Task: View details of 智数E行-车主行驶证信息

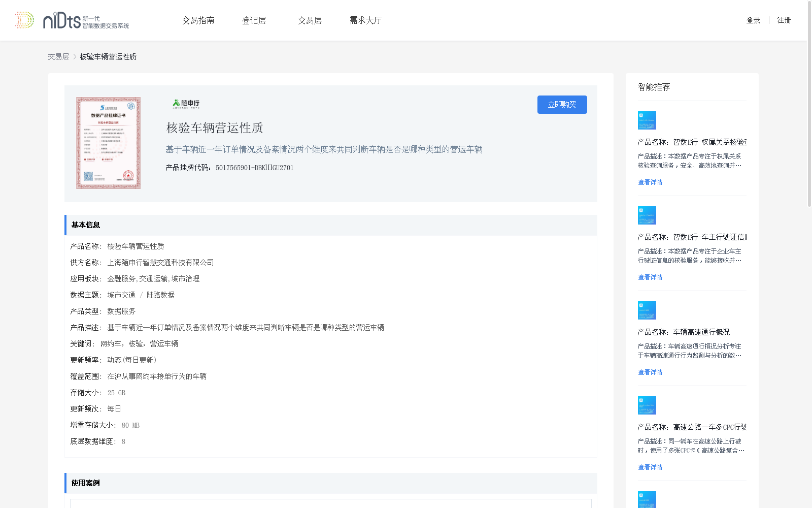Action: point(650,277)
